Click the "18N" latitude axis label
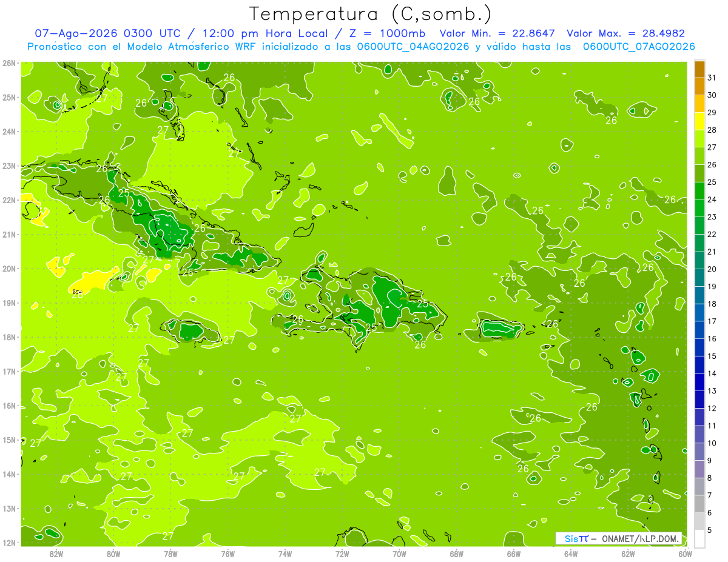The width and height of the screenshot is (728, 562). coord(9,337)
